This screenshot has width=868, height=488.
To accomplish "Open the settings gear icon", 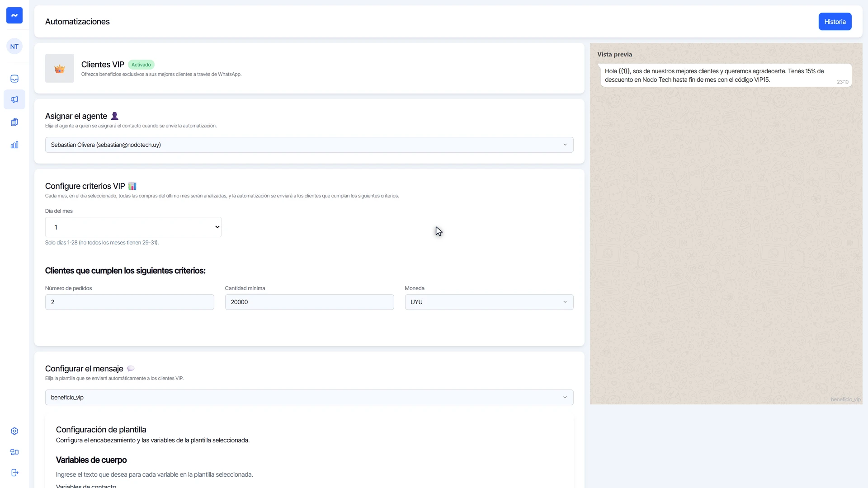I will pyautogui.click(x=14, y=431).
